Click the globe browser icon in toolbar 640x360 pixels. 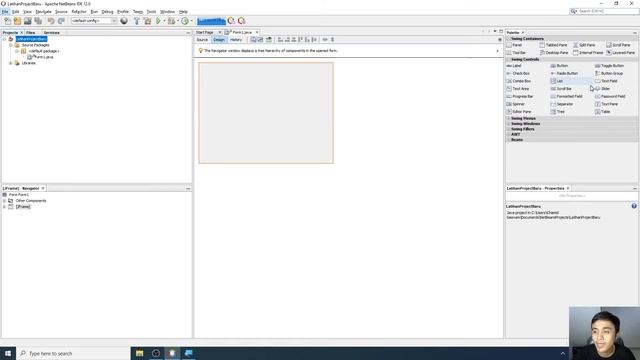click(x=124, y=21)
